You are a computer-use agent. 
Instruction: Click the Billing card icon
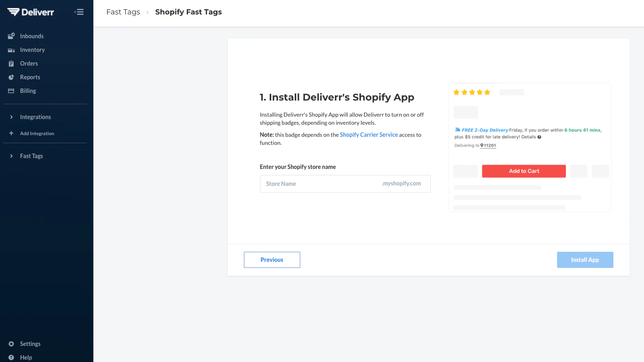(x=11, y=91)
